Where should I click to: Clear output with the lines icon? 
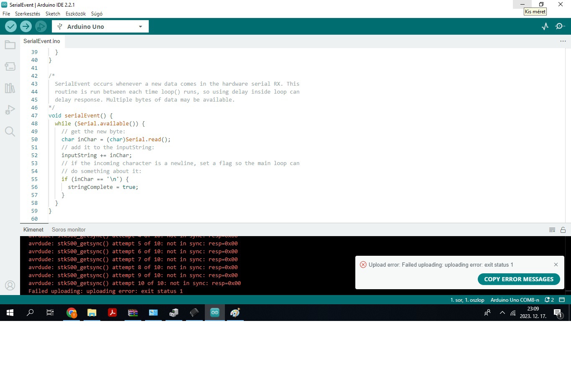pyautogui.click(x=552, y=230)
